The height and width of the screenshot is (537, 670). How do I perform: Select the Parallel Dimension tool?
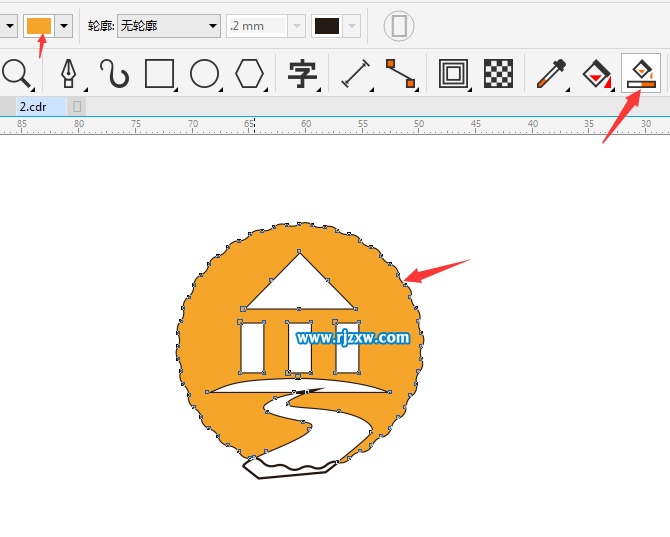point(356,73)
